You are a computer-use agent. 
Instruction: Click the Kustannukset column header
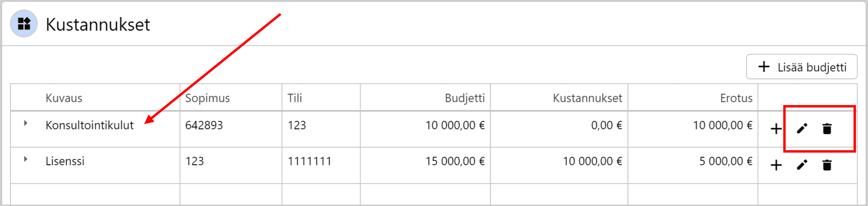pyautogui.click(x=587, y=98)
